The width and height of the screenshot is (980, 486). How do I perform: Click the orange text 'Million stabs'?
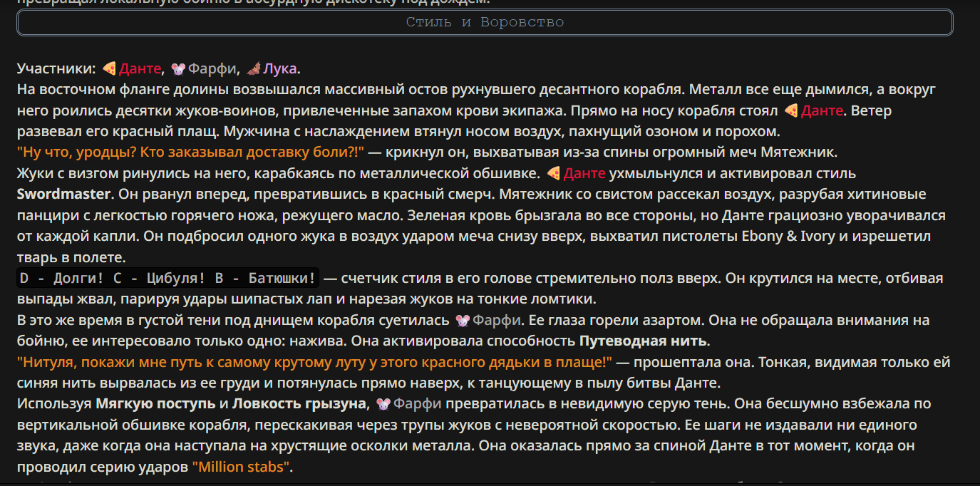242,467
